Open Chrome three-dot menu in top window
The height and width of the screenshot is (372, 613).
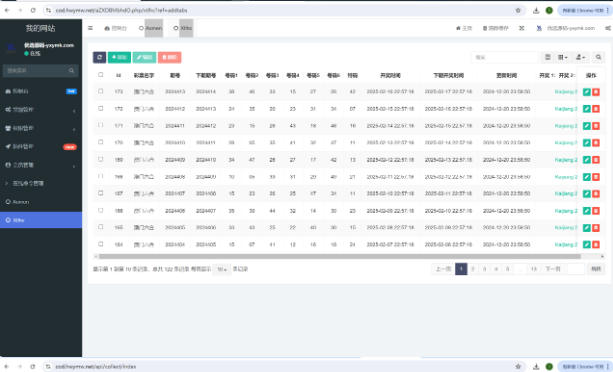608,10
